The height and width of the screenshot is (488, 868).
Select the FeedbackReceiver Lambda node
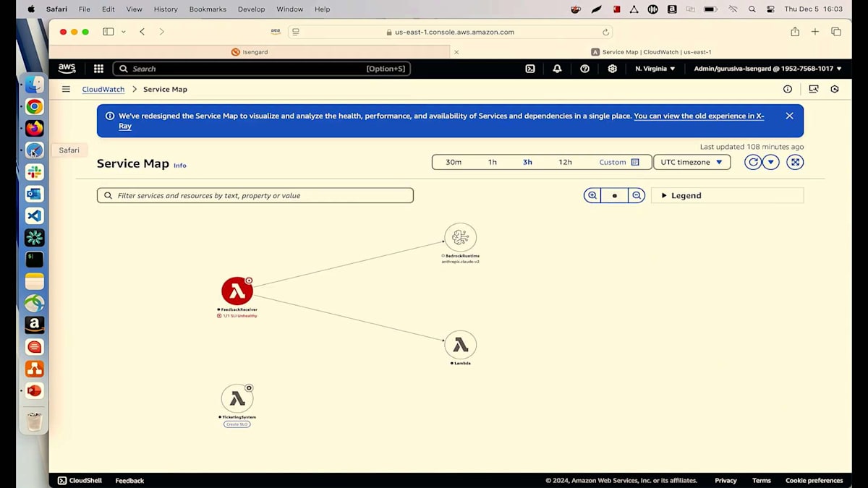pyautogui.click(x=237, y=291)
